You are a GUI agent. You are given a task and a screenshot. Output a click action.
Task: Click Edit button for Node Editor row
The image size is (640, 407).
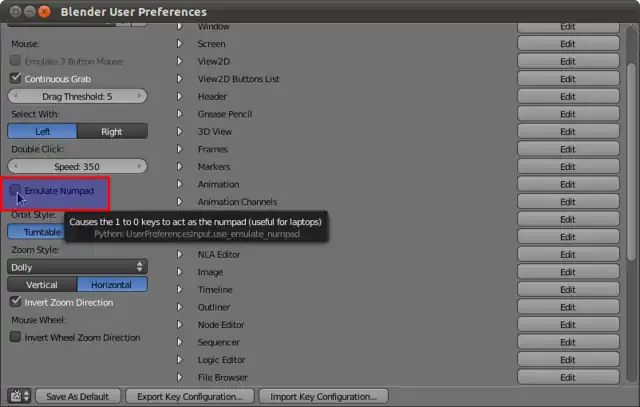tap(568, 325)
